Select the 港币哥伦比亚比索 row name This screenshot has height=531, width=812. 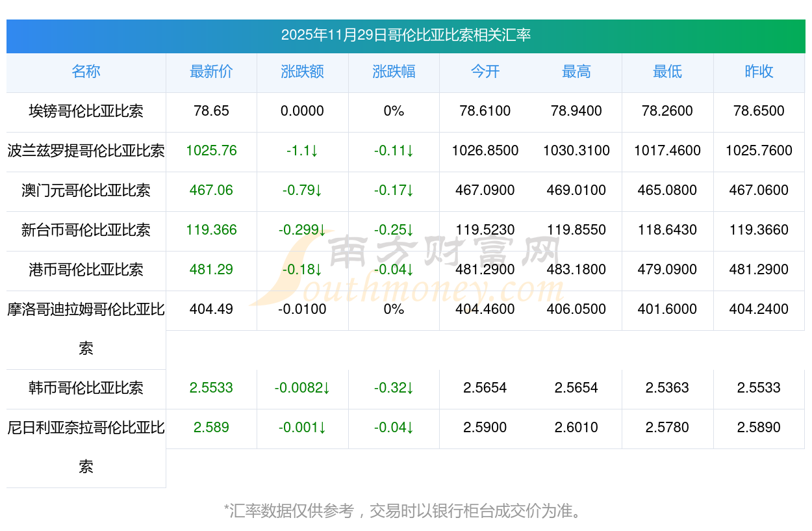pyautogui.click(x=86, y=270)
